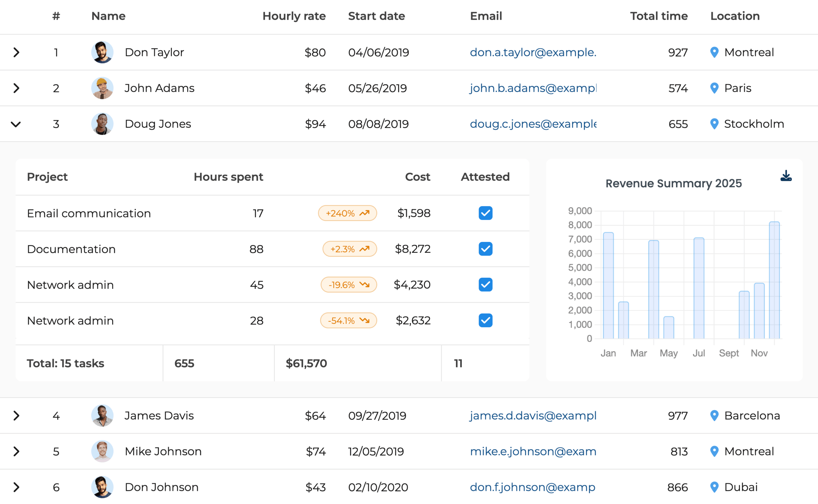This screenshot has height=504, width=818.
Task: Uncheck Attested for Email communication
Action: [485, 213]
